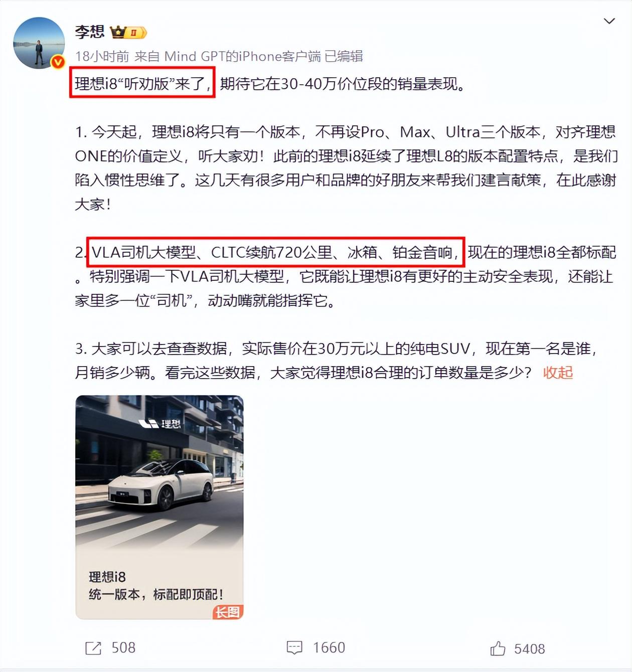Click the 已编辑 edited label
The width and height of the screenshot is (632, 672).
[344, 56]
